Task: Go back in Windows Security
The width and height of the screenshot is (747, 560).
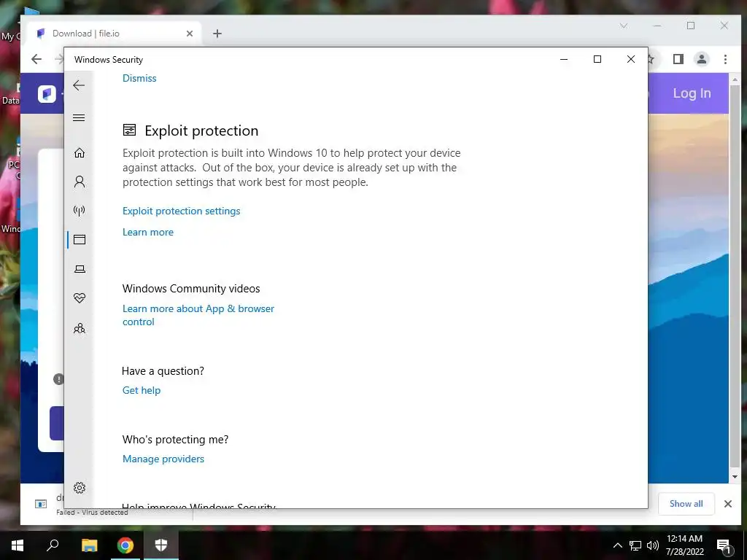Action: pos(79,86)
